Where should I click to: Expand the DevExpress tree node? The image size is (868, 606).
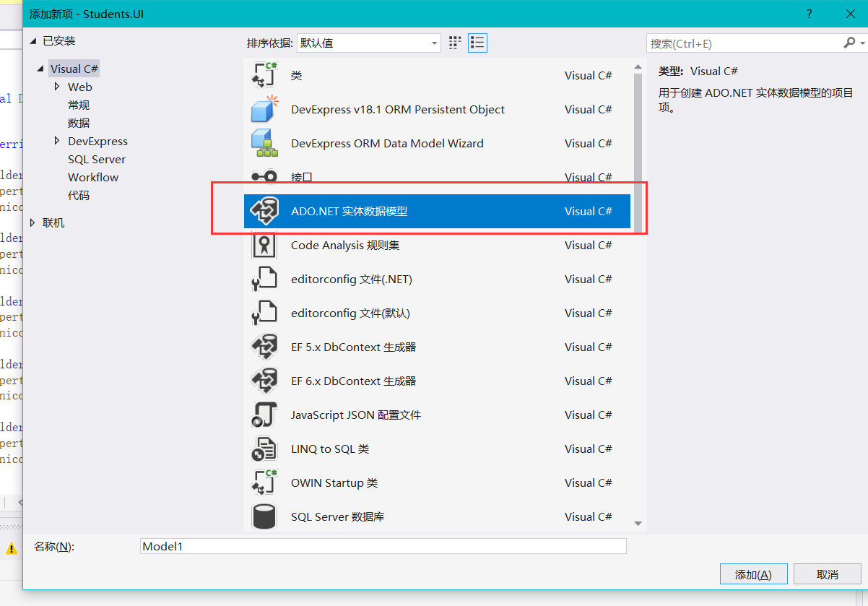pyautogui.click(x=58, y=141)
